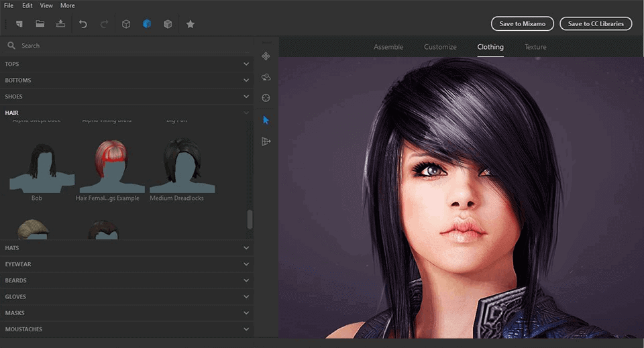
Task: Click the Save to Mixamo button
Action: (x=523, y=24)
